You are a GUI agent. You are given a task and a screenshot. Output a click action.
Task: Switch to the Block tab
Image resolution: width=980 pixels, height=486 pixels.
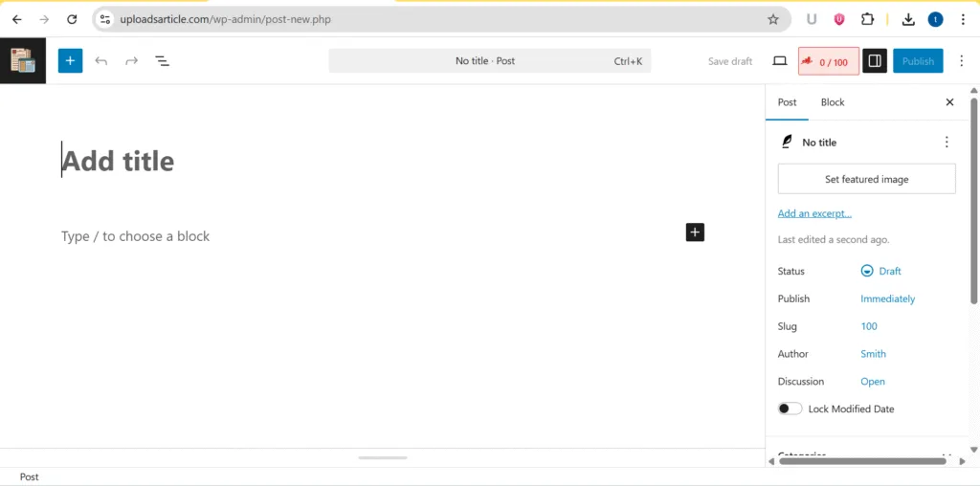click(x=833, y=101)
